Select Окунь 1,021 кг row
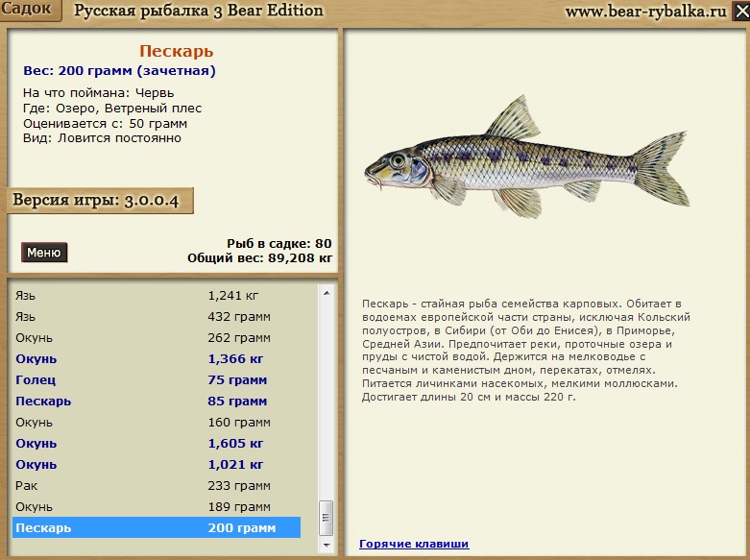The image size is (750, 560). [157, 464]
